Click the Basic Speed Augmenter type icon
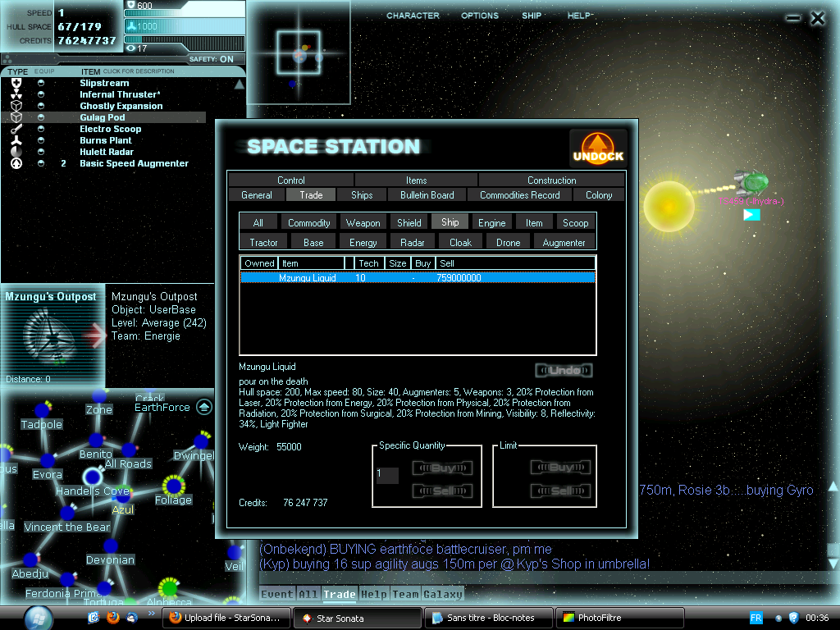This screenshot has width=840, height=630. 16,163
